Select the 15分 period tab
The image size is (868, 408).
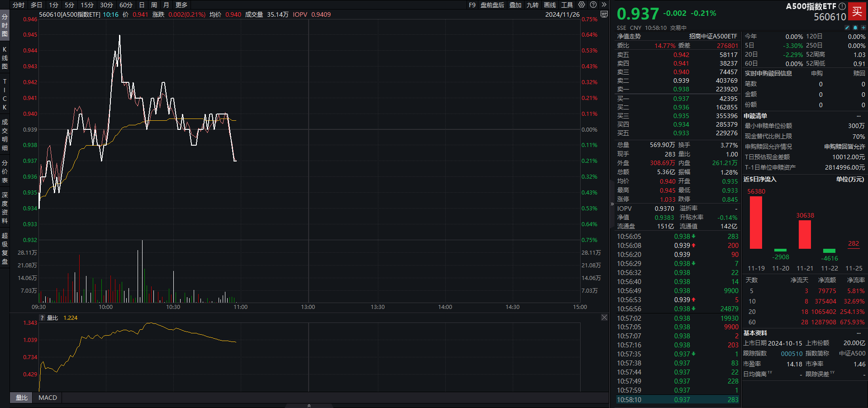(87, 5)
